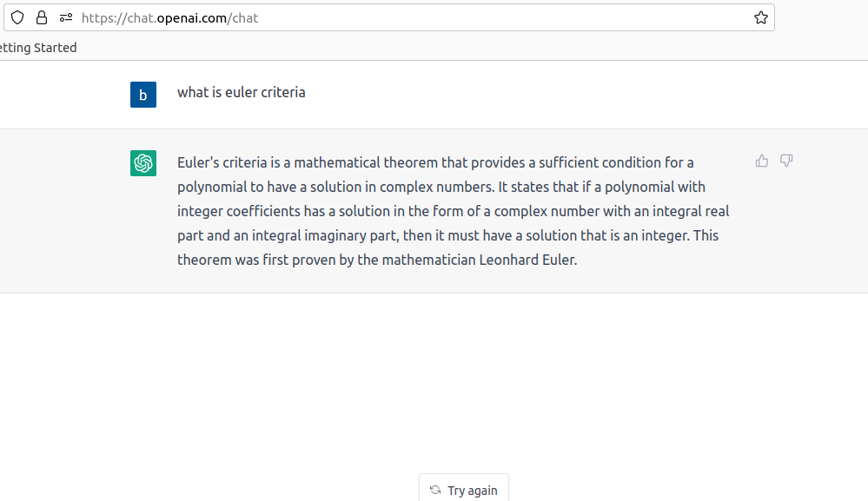Click the user message 'what is euler criteria'
The image size is (868, 501).
pos(242,92)
